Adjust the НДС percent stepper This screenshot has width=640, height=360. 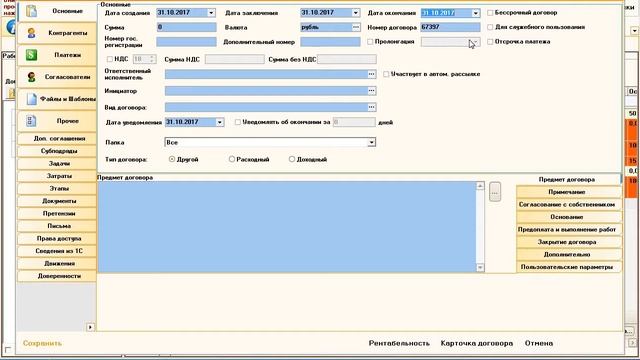152,59
